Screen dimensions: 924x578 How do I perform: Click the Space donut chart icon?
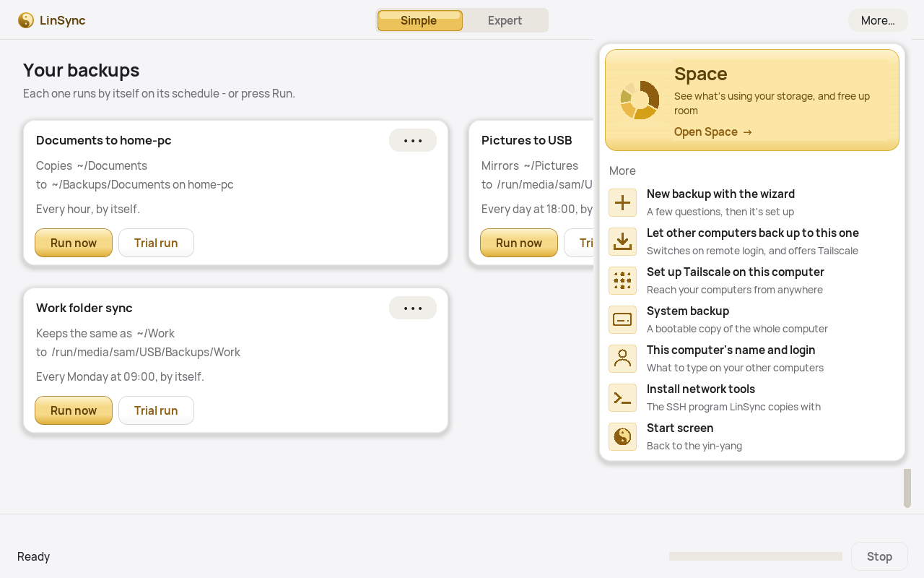[x=640, y=100]
